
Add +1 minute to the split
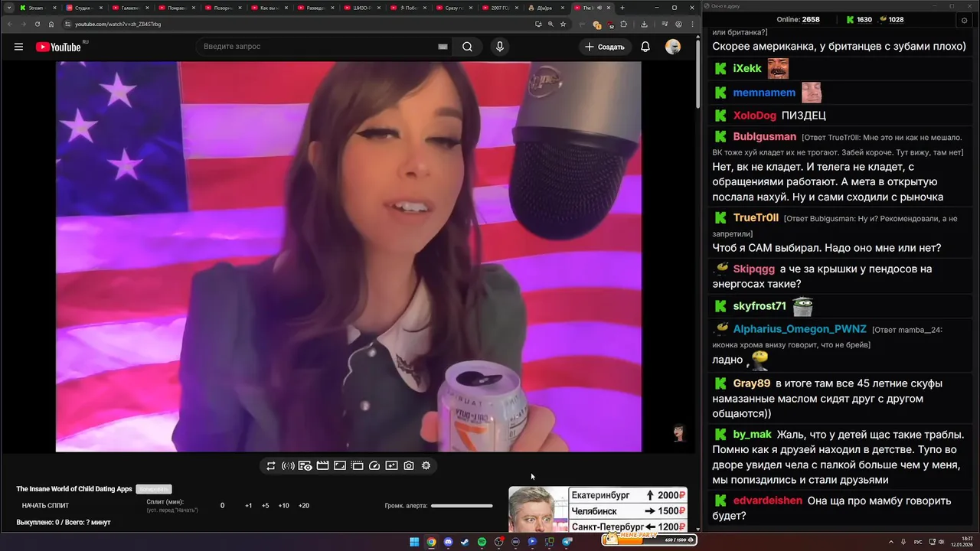click(249, 505)
